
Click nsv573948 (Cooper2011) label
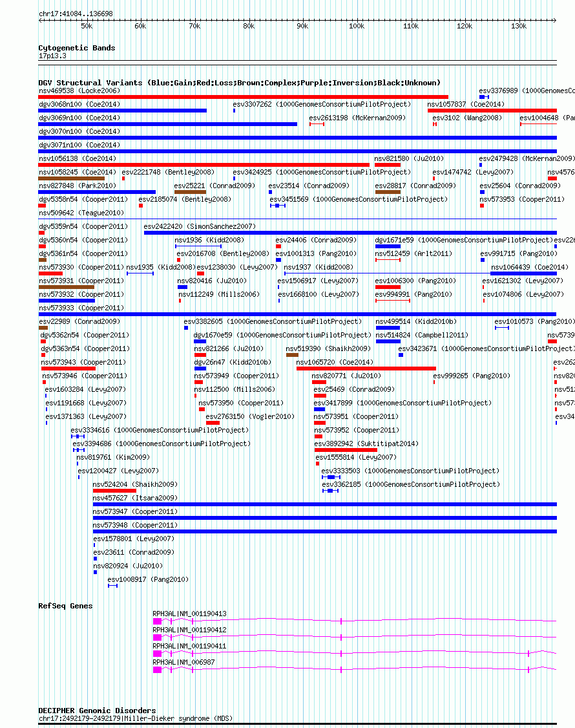(135, 524)
